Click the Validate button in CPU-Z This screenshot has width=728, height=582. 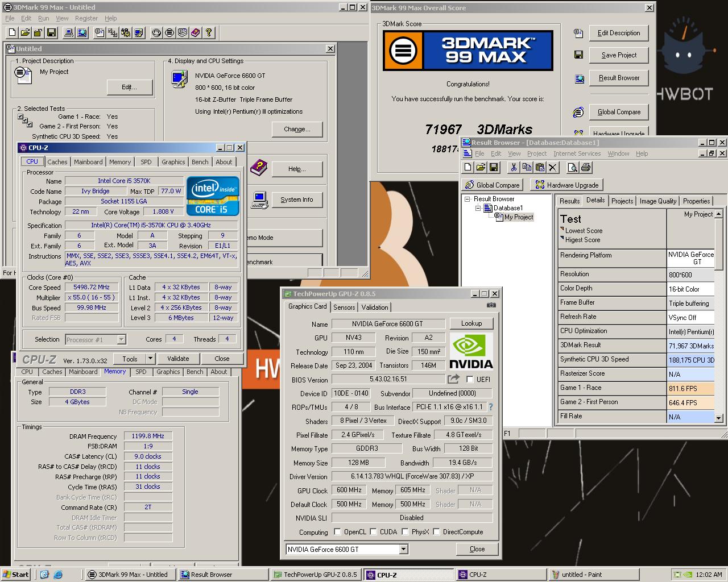point(178,359)
